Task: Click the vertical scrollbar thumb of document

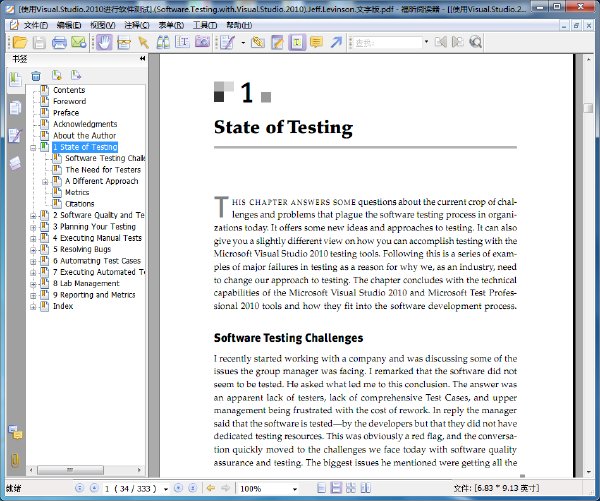Action: click(x=588, y=108)
